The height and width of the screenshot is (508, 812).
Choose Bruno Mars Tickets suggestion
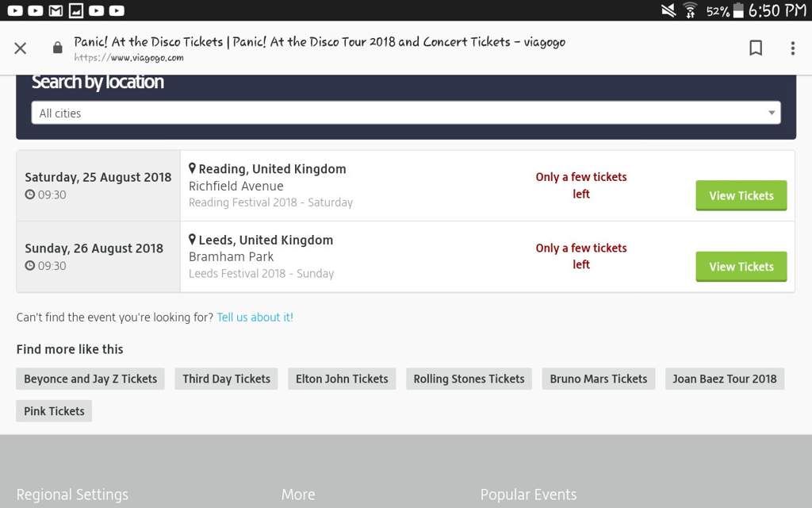[599, 379]
